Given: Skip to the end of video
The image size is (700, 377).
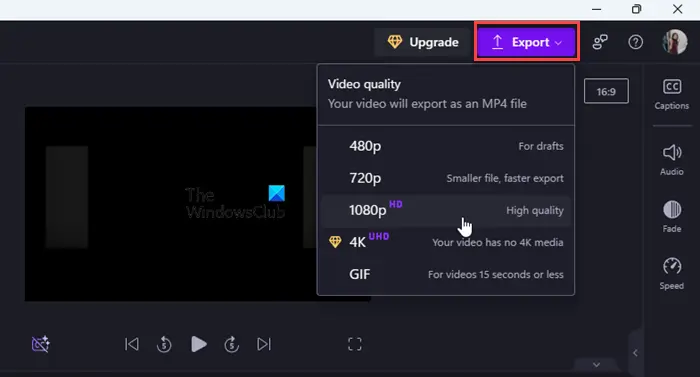Looking at the screenshot, I should 264,344.
